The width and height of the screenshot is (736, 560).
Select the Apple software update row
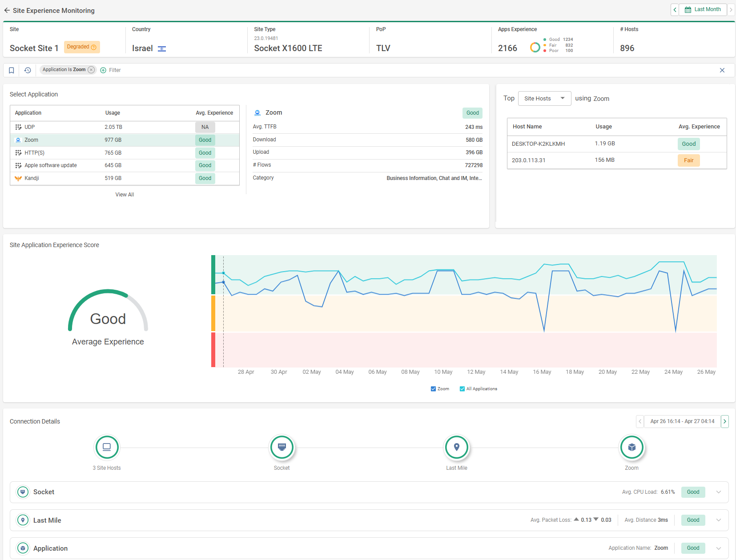[x=125, y=165]
